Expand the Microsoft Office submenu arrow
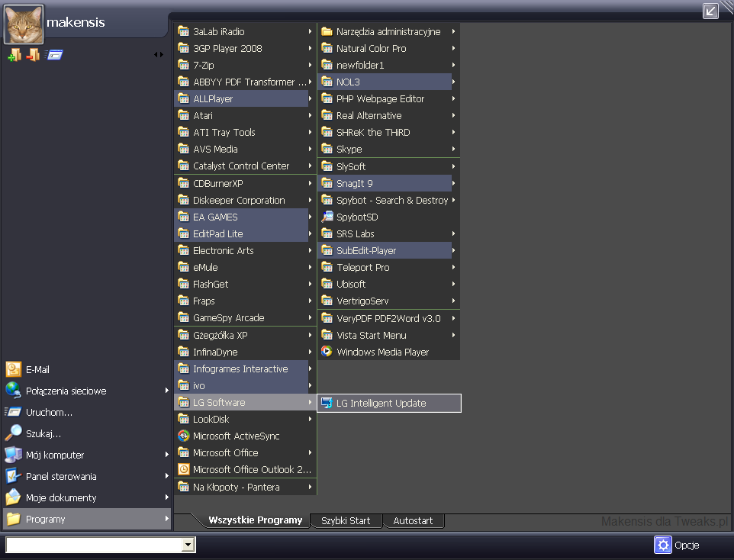Viewport: 734px width, 560px height. click(x=310, y=452)
